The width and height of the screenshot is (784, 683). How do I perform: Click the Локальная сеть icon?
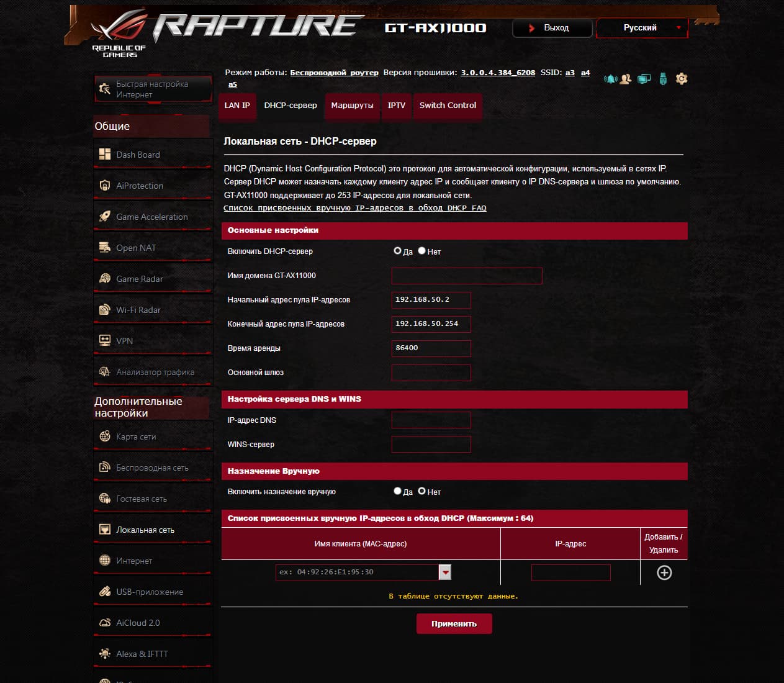[x=105, y=530]
